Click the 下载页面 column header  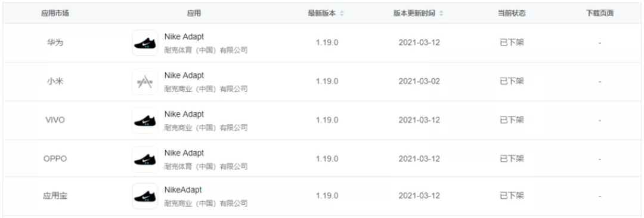[600, 13]
